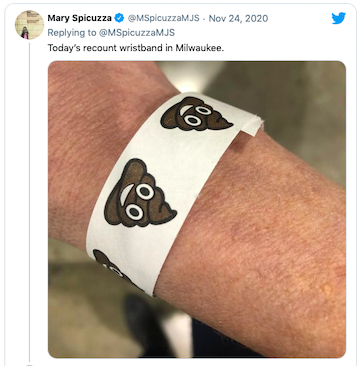This screenshot has width=360, height=366.
Task: Click the Mary Spicuzza display name
Action: pyautogui.click(x=79, y=18)
